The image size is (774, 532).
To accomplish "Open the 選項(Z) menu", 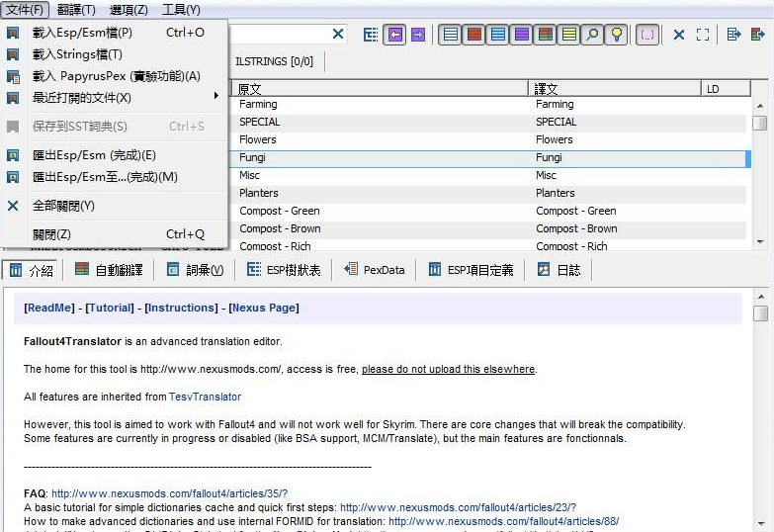I will pos(129,9).
